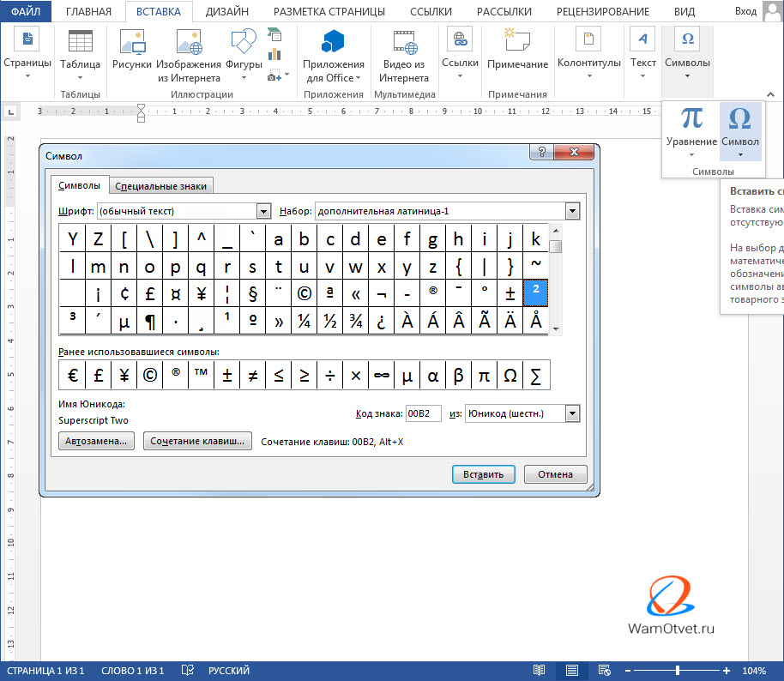
Task: Switch to the ДИЗАЙН ribbon tab
Action: 226,11
